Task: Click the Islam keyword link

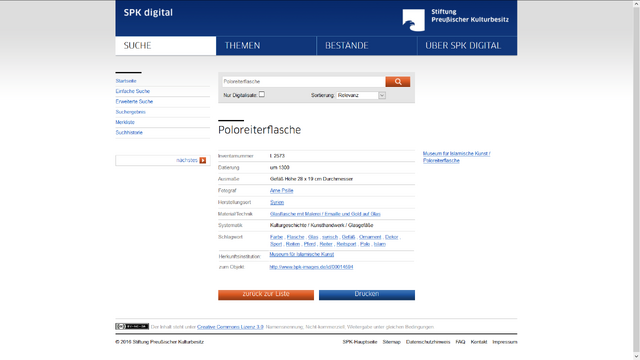Action: coord(380,244)
